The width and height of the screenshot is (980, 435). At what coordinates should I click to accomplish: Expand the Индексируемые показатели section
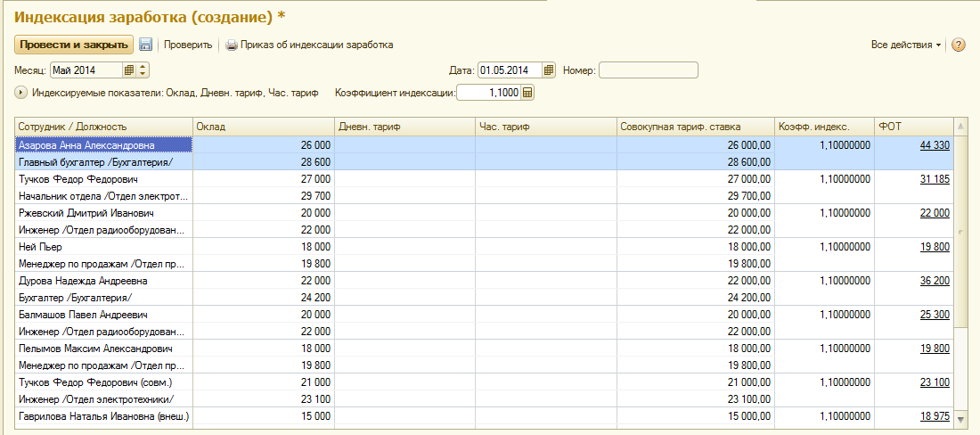coord(21,92)
